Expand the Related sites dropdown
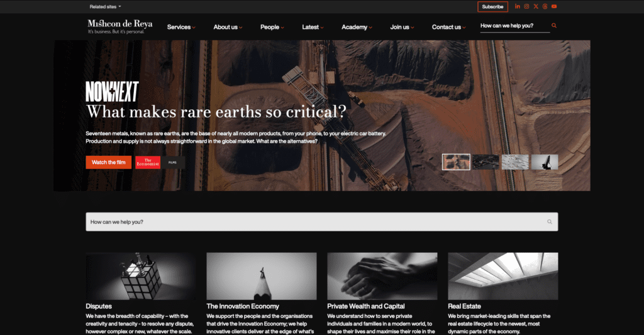Screen dimensions: 644x335 pyautogui.click(x=105, y=6)
